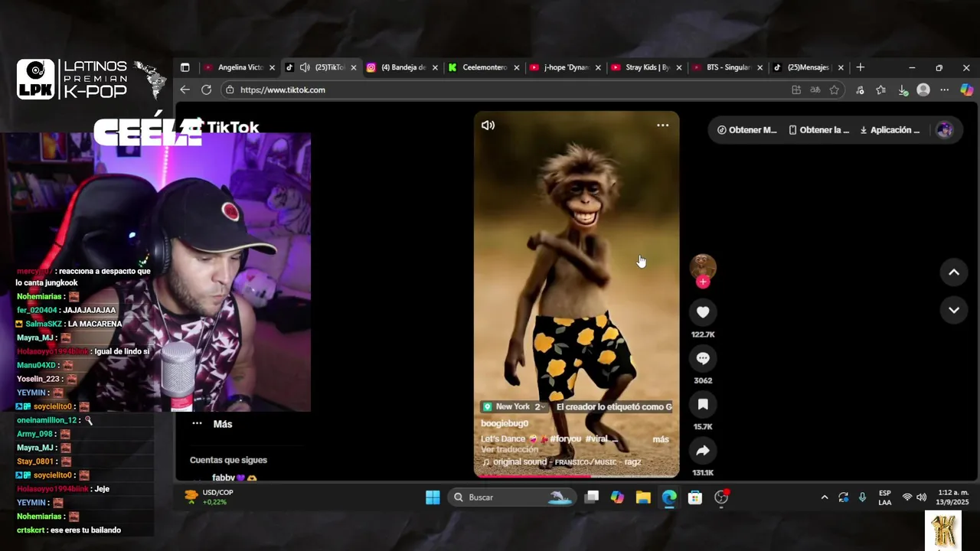This screenshot has width=980, height=551.
Task: Open the Edge profile avatar
Action: pos(923,90)
